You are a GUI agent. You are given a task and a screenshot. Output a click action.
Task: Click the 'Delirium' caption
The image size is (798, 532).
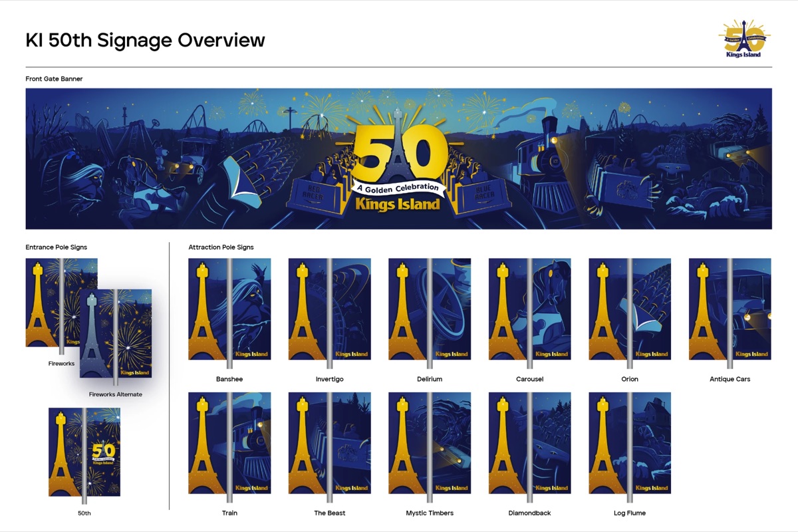(430, 379)
